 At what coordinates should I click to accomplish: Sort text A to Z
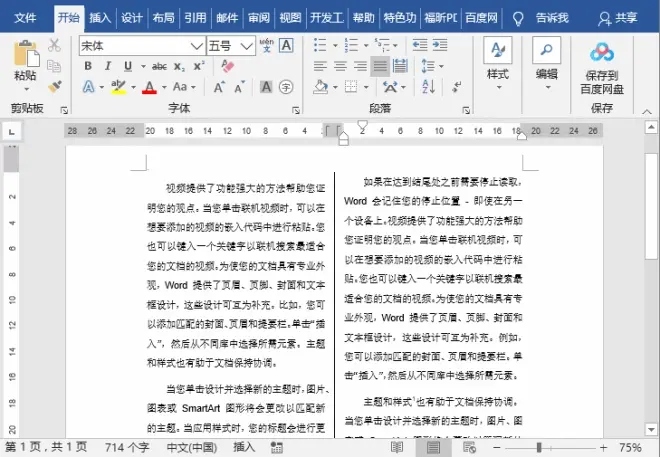(x=428, y=87)
